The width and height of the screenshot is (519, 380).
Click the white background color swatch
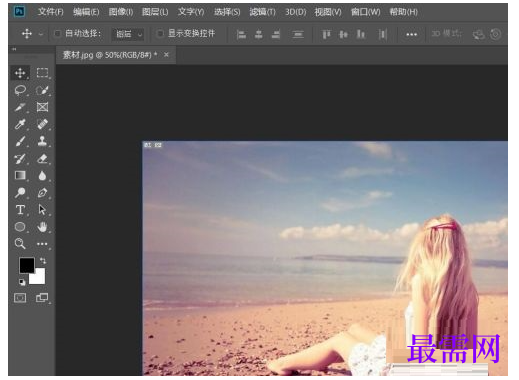tap(39, 278)
